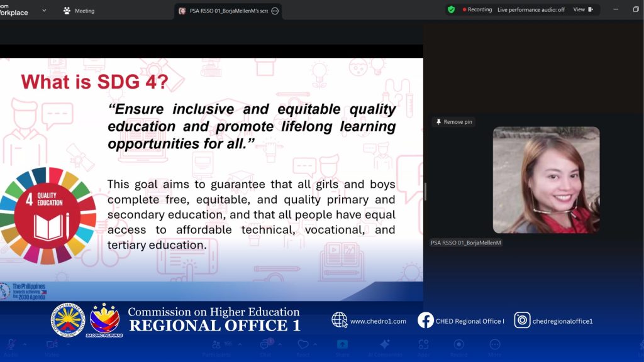Click the React heart icon

coord(303,344)
